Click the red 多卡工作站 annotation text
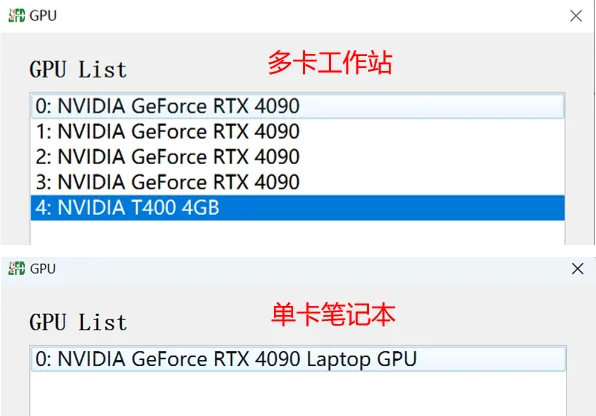 coord(330,63)
